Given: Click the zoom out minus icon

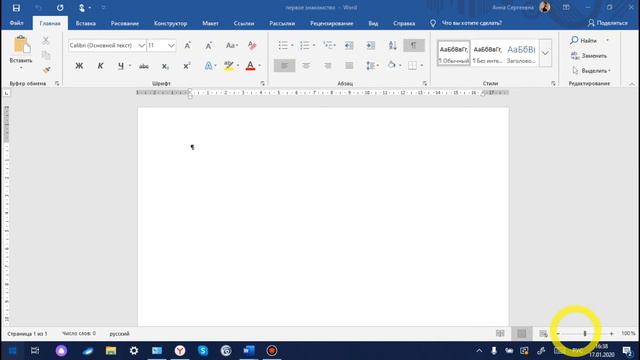Looking at the screenshot, I should tap(558, 333).
